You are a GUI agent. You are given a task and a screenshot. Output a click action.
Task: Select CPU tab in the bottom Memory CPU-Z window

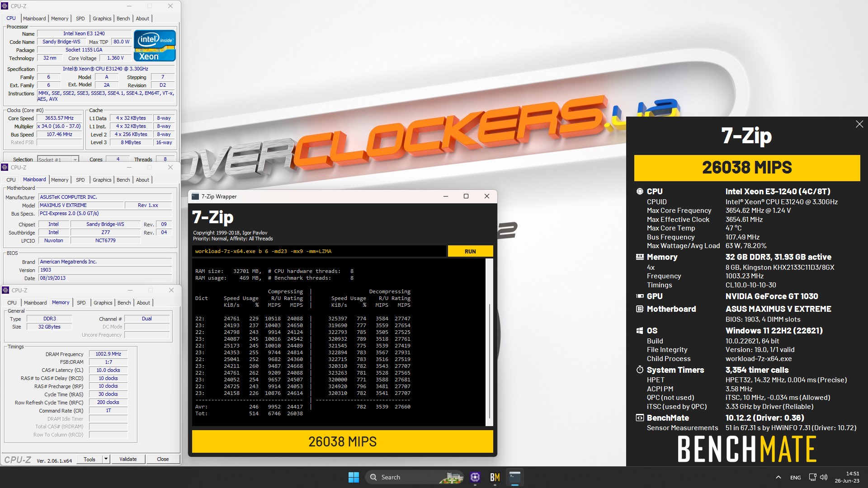tap(12, 303)
